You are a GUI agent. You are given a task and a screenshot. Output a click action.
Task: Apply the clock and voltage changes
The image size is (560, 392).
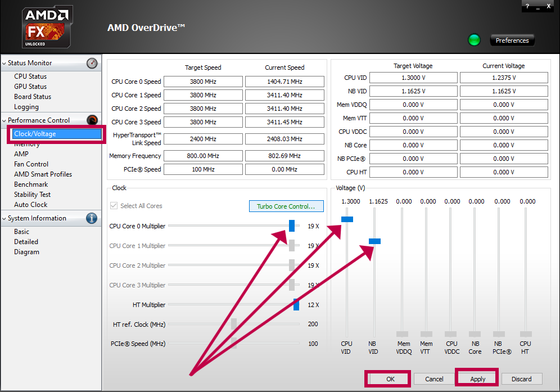477,379
